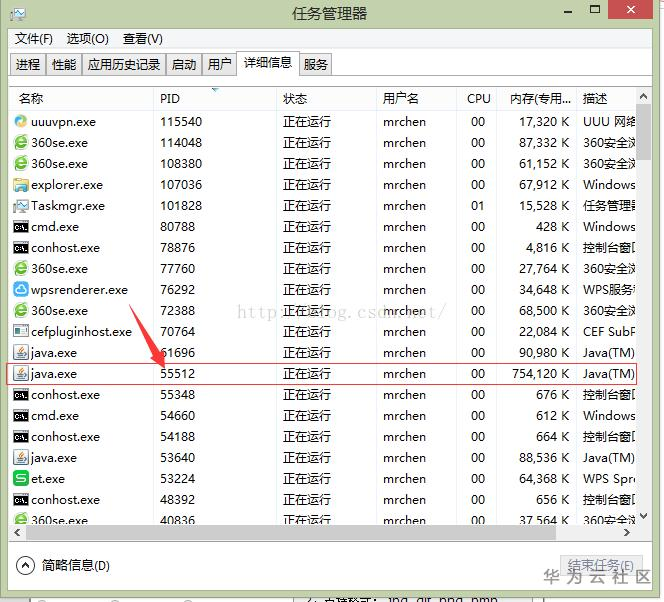Click the cmd.exe icon with PID 54660
Screen dimensions: 664x602
[21, 416]
